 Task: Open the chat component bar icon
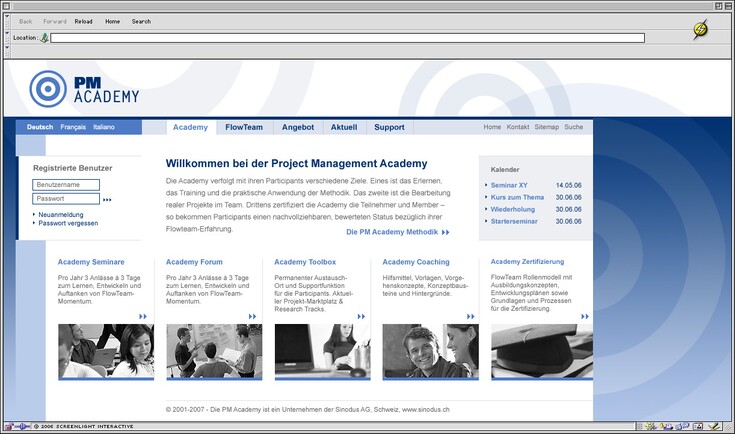pyautogui.click(x=682, y=426)
